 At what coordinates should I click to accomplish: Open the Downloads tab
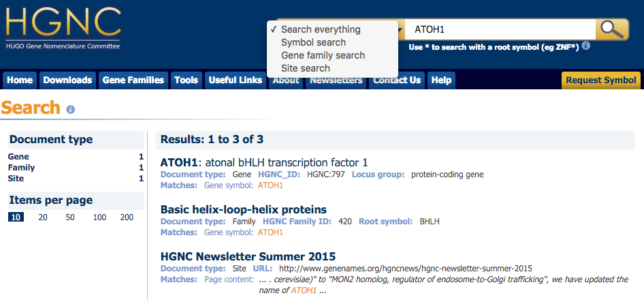[67, 80]
